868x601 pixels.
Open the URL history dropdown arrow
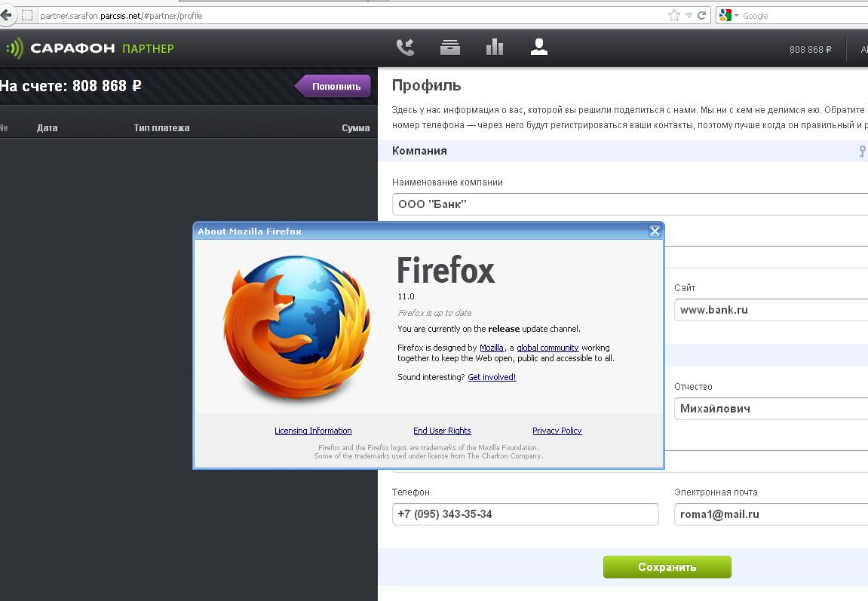coord(689,16)
